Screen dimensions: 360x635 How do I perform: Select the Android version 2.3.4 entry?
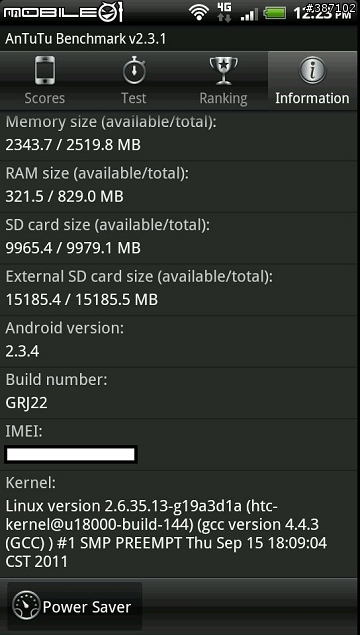click(180, 341)
